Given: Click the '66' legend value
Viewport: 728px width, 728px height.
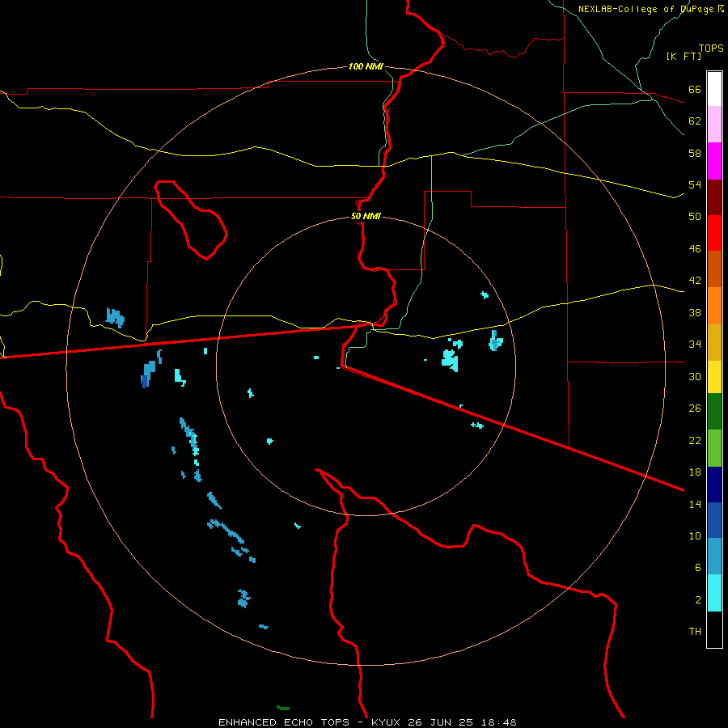Looking at the screenshot, I should click(x=695, y=89).
